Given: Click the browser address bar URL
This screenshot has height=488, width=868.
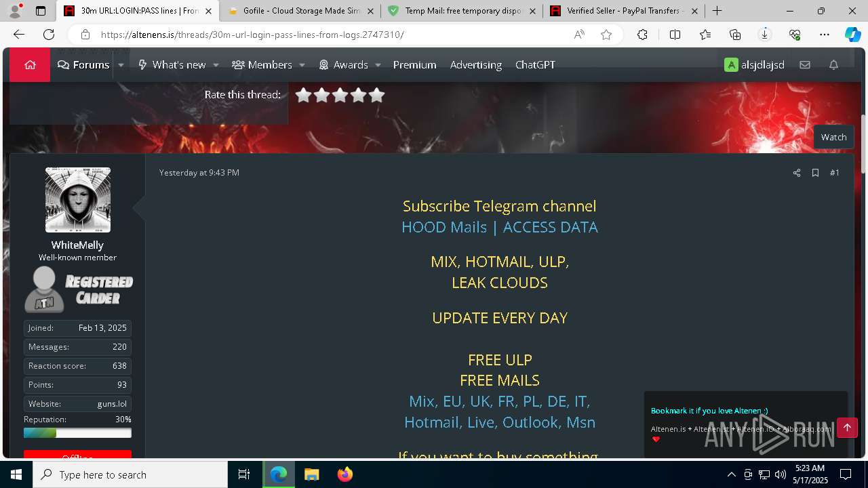Looking at the screenshot, I should point(252,35).
